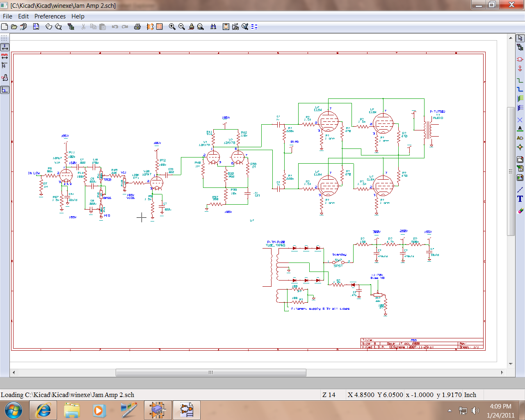The height and width of the screenshot is (420, 525).
Task: Toggle horizontal-vertical wire orientation constraint
Action: pos(5,89)
